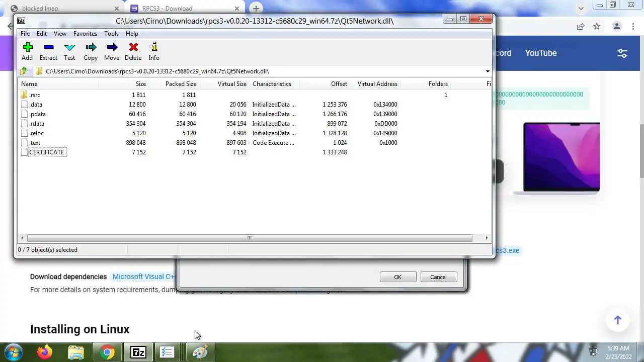Click the '0 / 7 object(s) selected' status text
This screenshot has width=644, height=362.
click(48, 250)
